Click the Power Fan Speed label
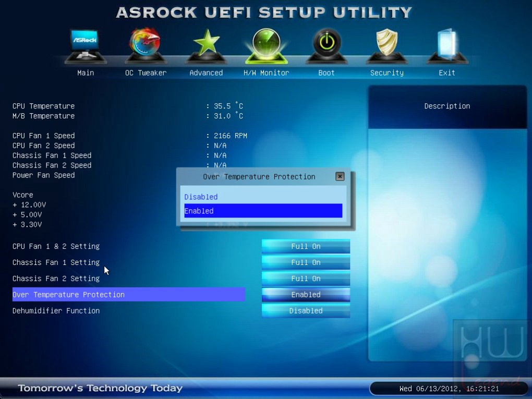Image resolution: width=532 pixels, height=399 pixels. 43,175
